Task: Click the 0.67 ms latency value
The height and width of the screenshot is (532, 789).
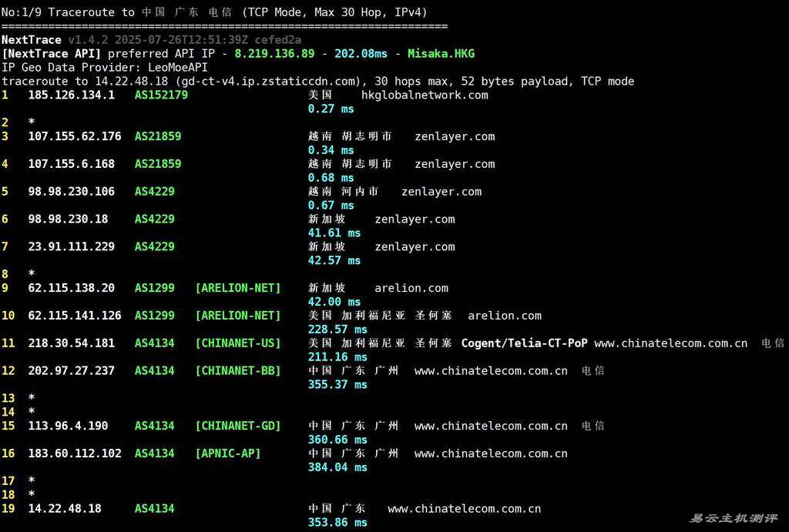Action: click(331, 205)
